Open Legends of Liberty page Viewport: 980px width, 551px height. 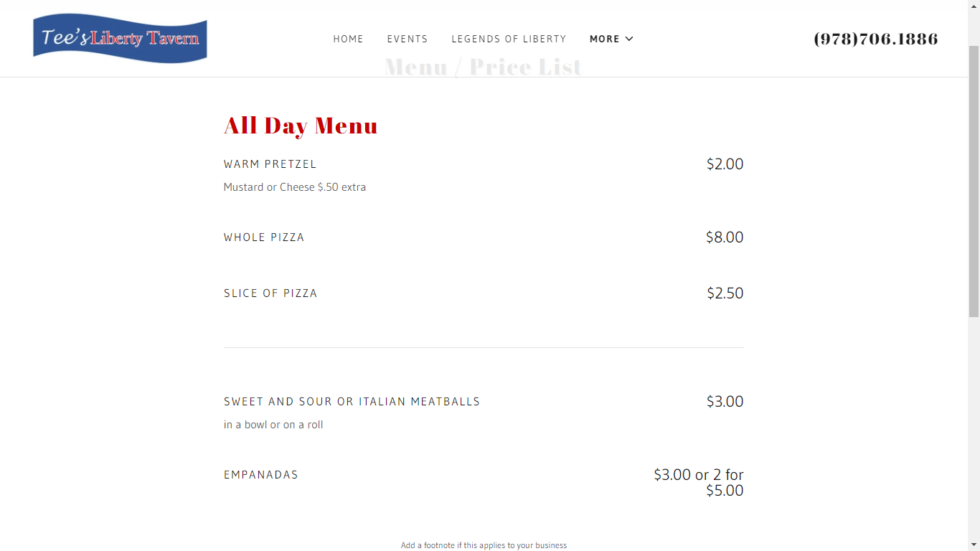pos(509,39)
